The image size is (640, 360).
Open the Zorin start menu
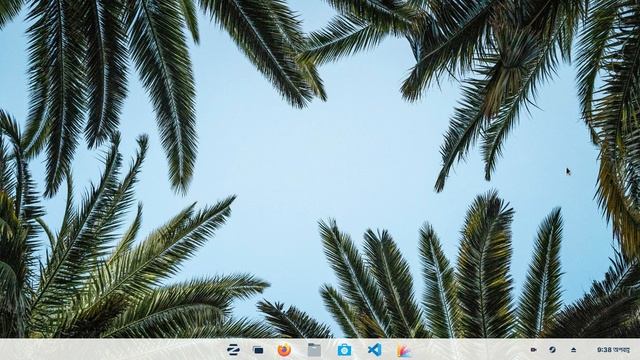tap(233, 350)
